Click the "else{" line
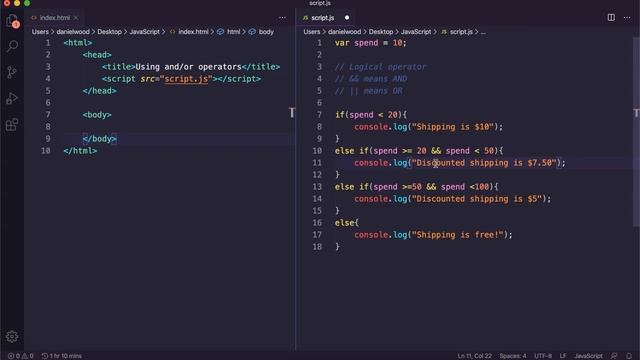The image size is (640, 360). (x=347, y=223)
